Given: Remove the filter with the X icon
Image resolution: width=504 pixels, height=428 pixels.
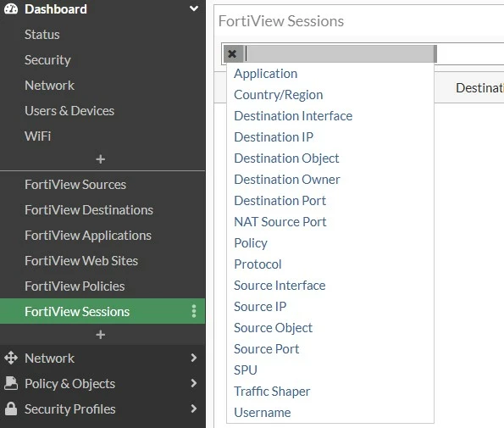Looking at the screenshot, I should [x=232, y=53].
